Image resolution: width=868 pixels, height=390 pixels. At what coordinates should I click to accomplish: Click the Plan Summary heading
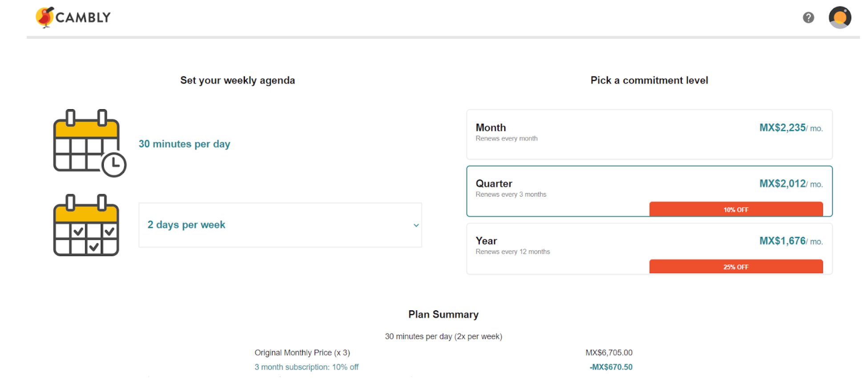coord(443,314)
